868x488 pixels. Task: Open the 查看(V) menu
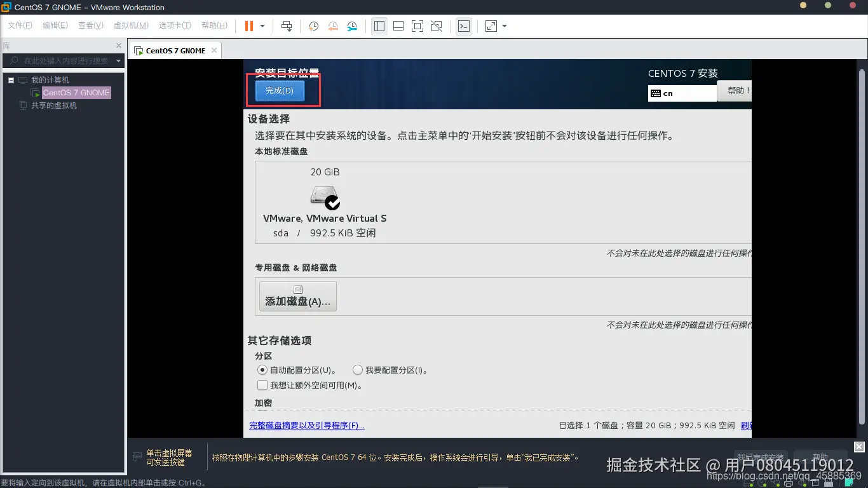coord(91,25)
